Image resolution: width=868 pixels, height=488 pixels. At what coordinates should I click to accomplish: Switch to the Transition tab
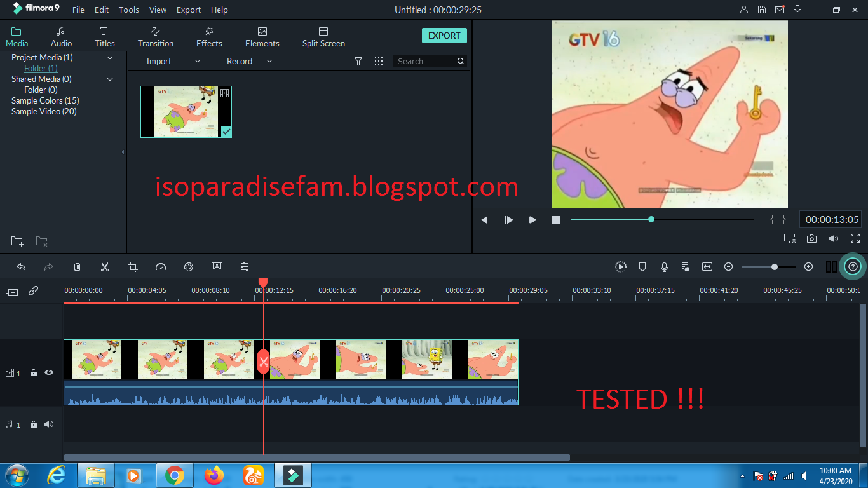coord(156,37)
